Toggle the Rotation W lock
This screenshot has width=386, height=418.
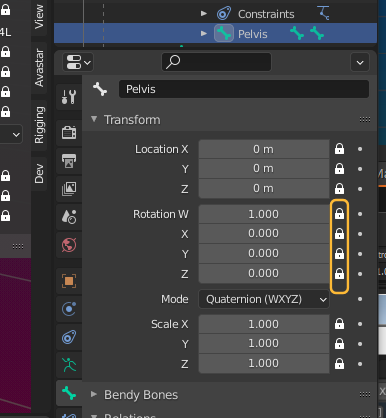click(x=339, y=214)
